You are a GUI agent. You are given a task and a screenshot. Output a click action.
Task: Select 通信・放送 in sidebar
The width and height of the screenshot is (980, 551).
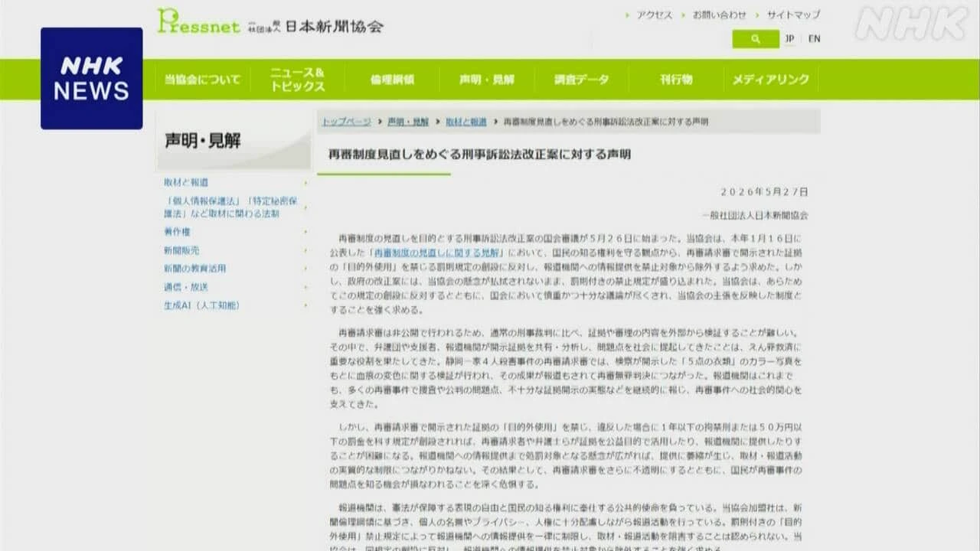click(x=185, y=287)
